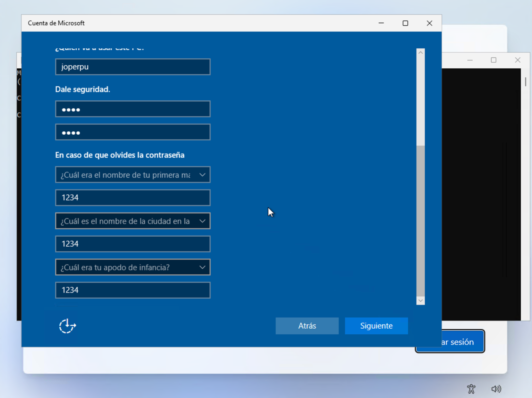Click the Atrás button

click(x=307, y=326)
